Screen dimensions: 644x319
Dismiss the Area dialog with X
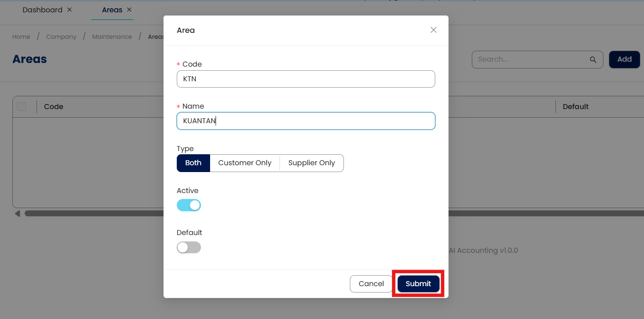pos(433,30)
